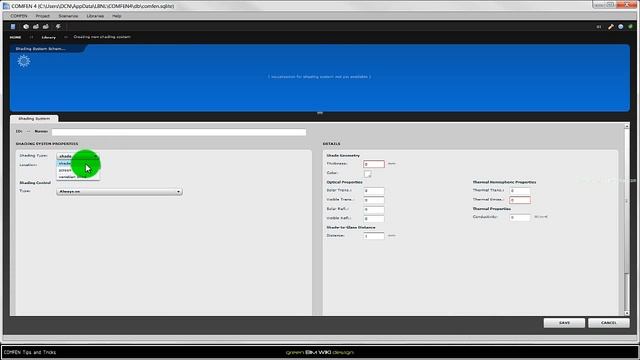Open the Scenarios menu
The width and height of the screenshot is (640, 360).
click(68, 16)
